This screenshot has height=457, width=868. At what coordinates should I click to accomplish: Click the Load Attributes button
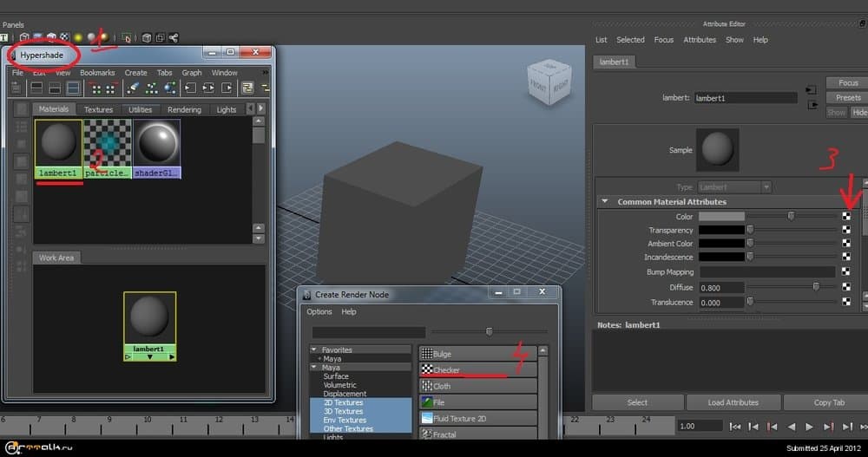[x=733, y=402]
